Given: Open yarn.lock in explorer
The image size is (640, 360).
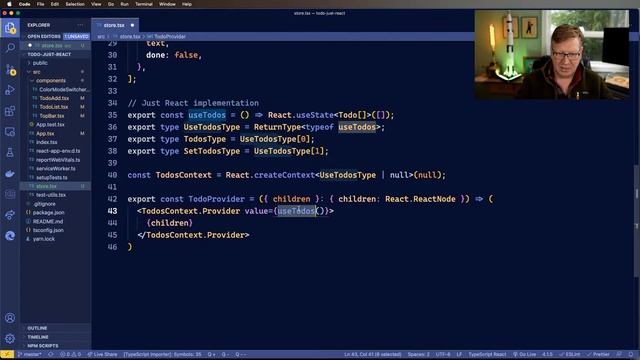Looking at the screenshot, I should coord(43,239).
